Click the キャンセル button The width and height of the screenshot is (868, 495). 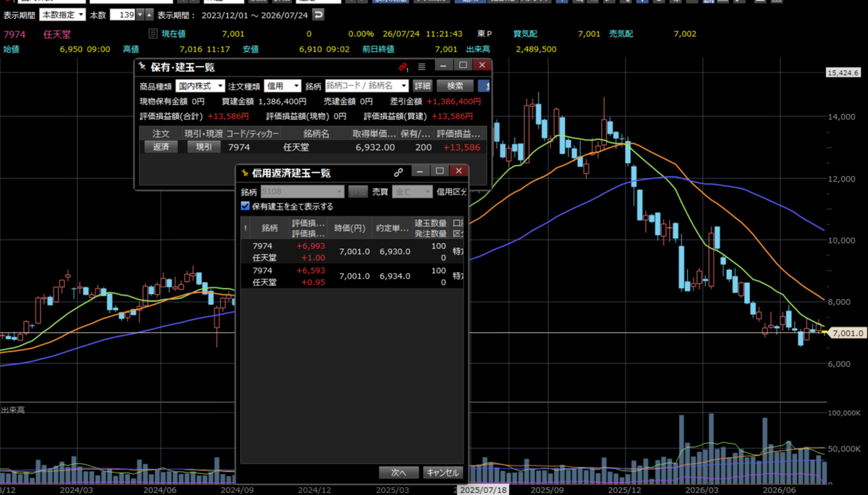pos(443,473)
